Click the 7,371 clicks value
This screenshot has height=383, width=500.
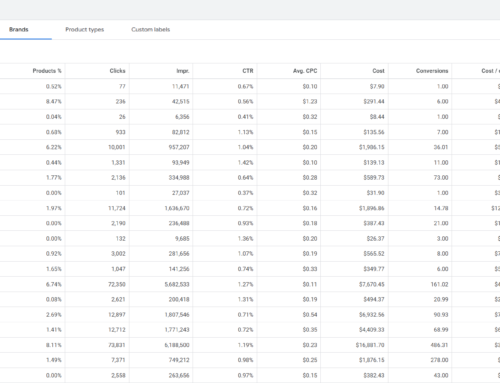pos(118,360)
